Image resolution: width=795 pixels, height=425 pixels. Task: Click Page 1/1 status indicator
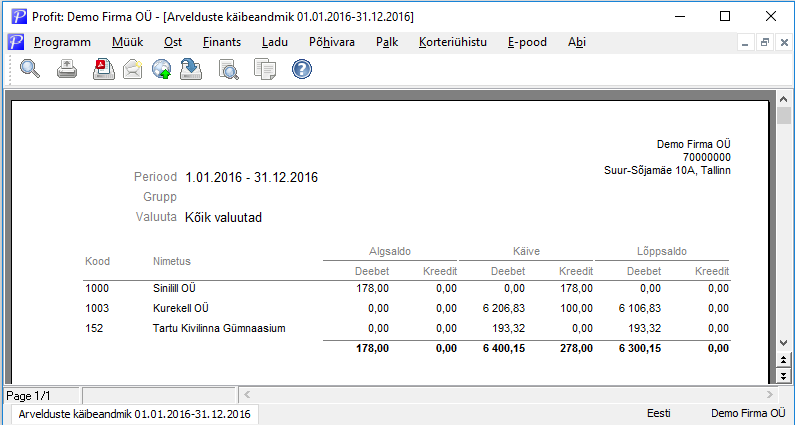(28, 396)
